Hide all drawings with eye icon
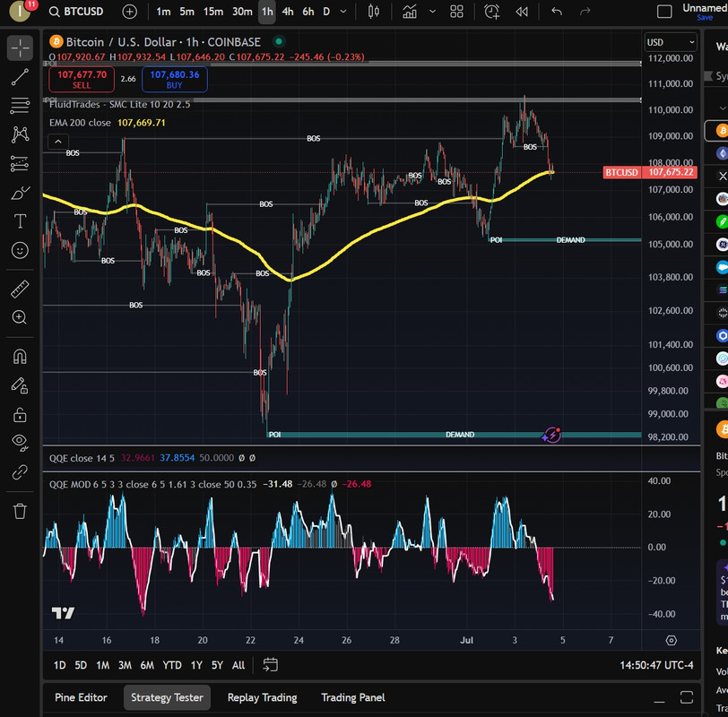The height and width of the screenshot is (717, 728). point(20,442)
